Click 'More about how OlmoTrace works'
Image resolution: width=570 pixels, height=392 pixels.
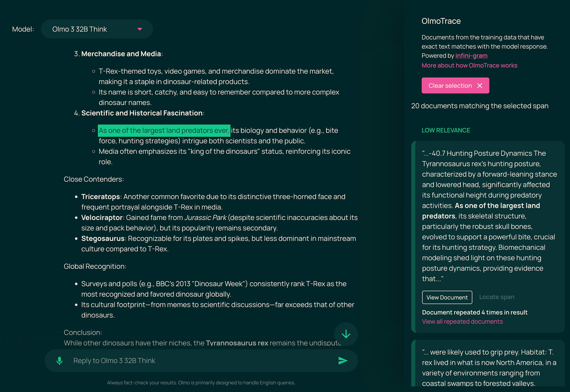pyautogui.click(x=469, y=65)
